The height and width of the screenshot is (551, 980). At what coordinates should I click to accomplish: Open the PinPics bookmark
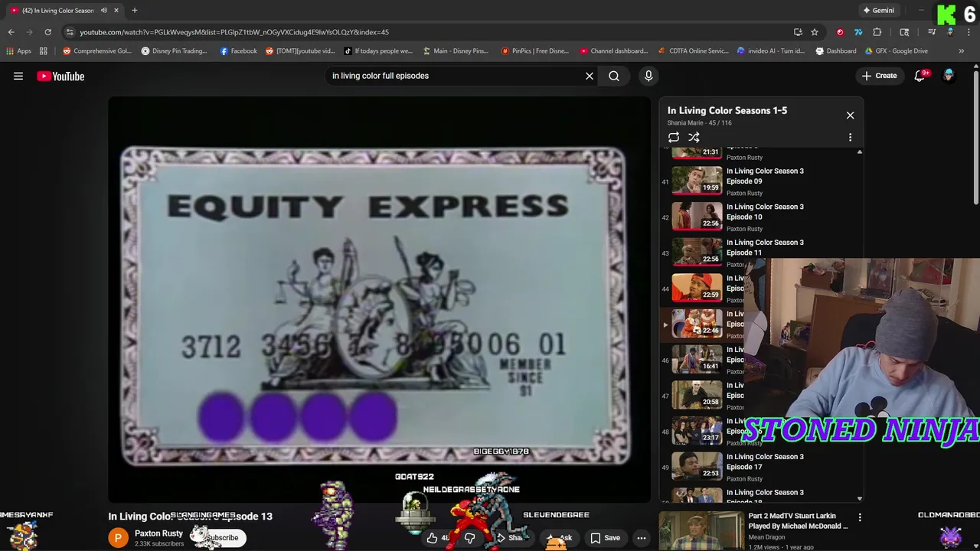pos(534,51)
